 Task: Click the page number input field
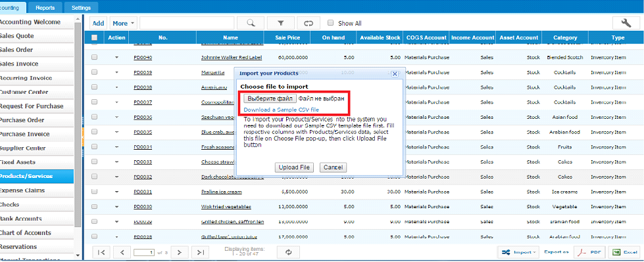click(x=144, y=253)
